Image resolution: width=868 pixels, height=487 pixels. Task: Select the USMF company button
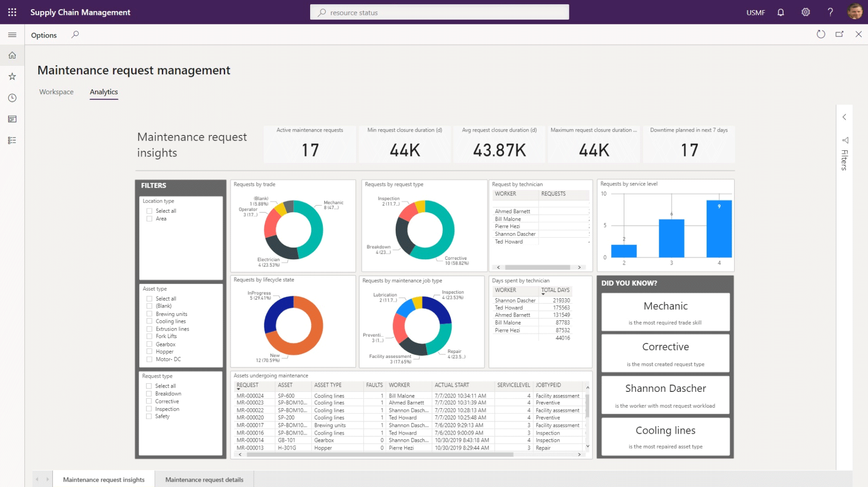755,12
